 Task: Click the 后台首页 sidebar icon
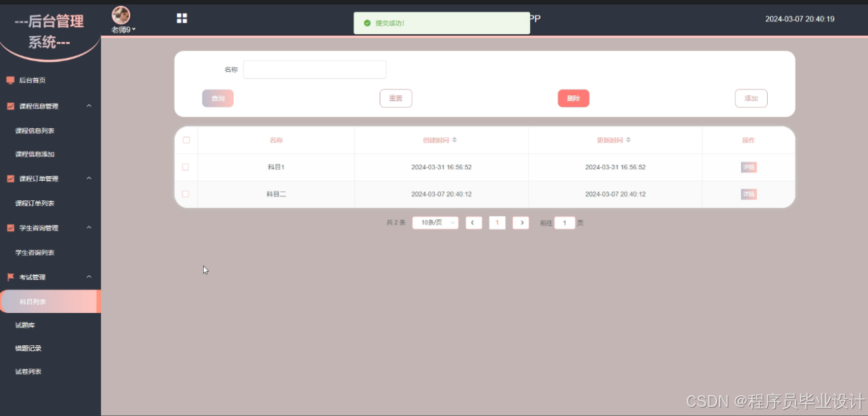point(10,80)
